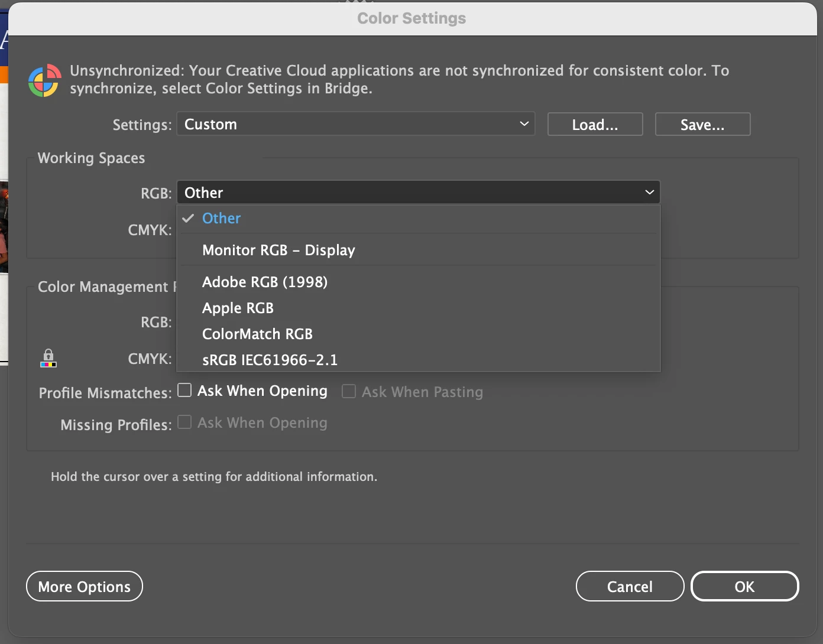823x644 pixels.
Task: Click the Unsynchronized warning message
Action: (400, 79)
